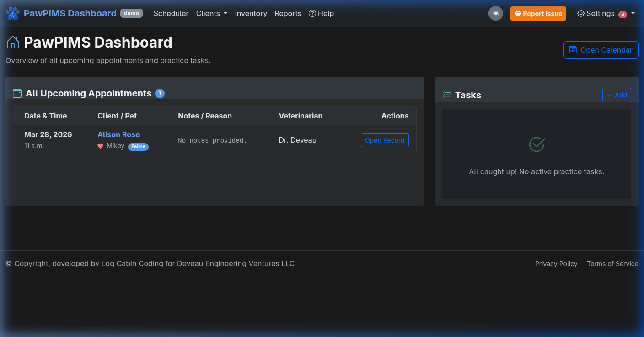The width and height of the screenshot is (644, 337).
Task: Open the Inventory page
Action: pos(251,13)
